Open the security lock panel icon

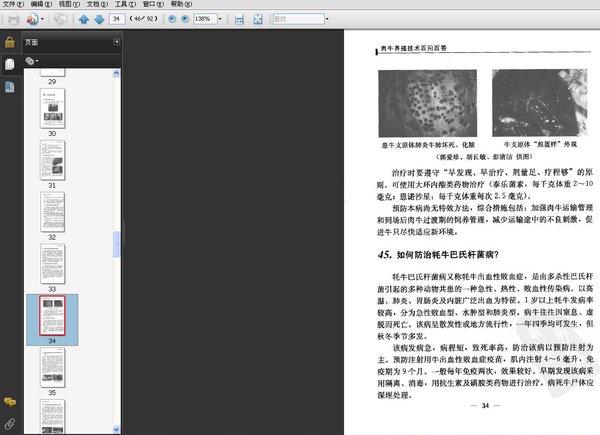coord(9,42)
